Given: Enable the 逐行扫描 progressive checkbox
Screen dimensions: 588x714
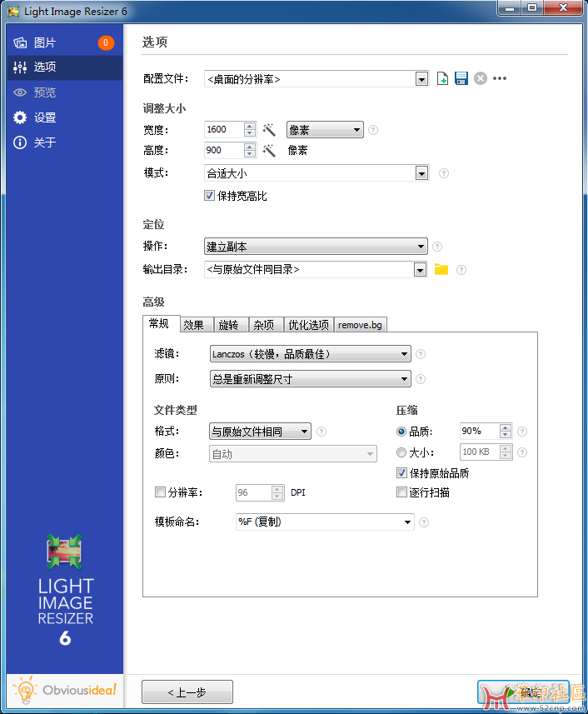Looking at the screenshot, I should (401, 492).
